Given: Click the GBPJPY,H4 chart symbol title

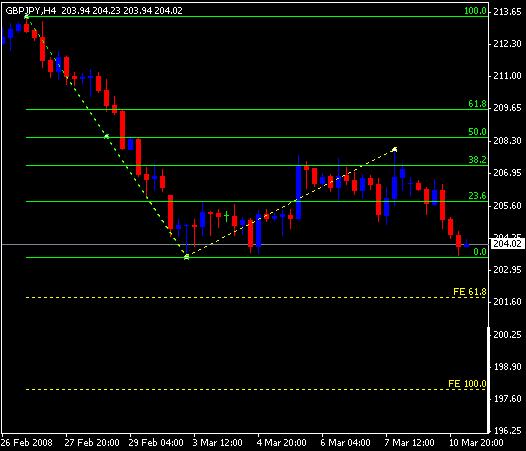Looking at the screenshot, I should [31, 11].
